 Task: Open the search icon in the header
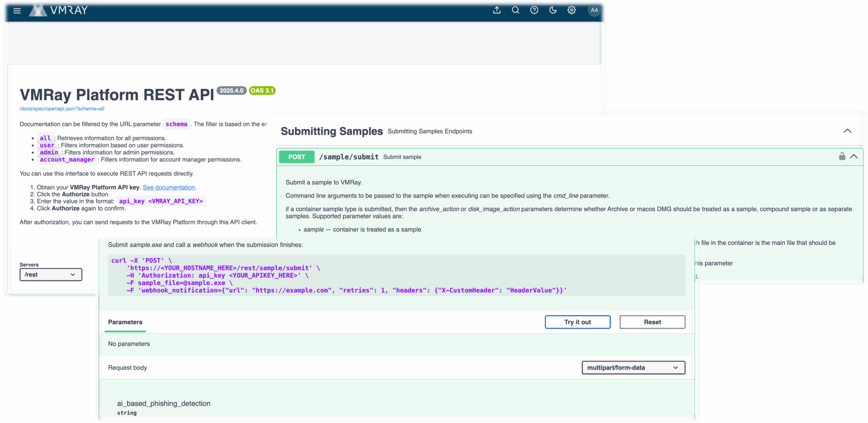pos(515,10)
